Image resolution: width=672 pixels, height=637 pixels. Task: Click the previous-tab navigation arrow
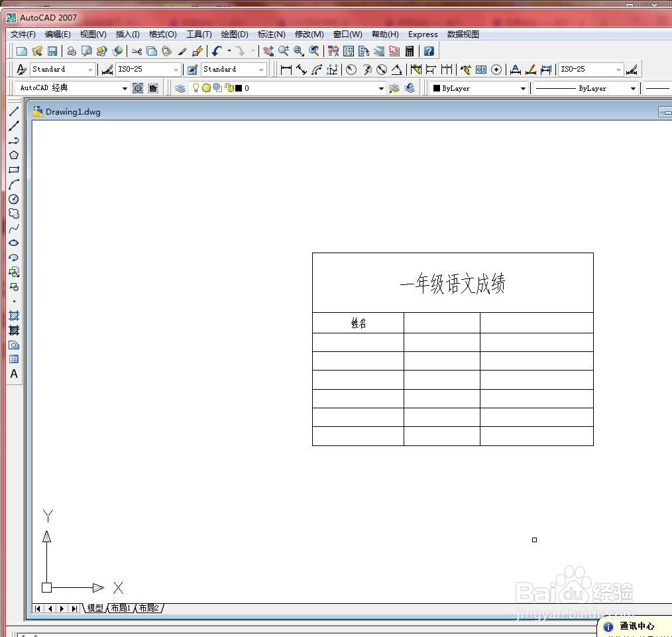click(50, 608)
